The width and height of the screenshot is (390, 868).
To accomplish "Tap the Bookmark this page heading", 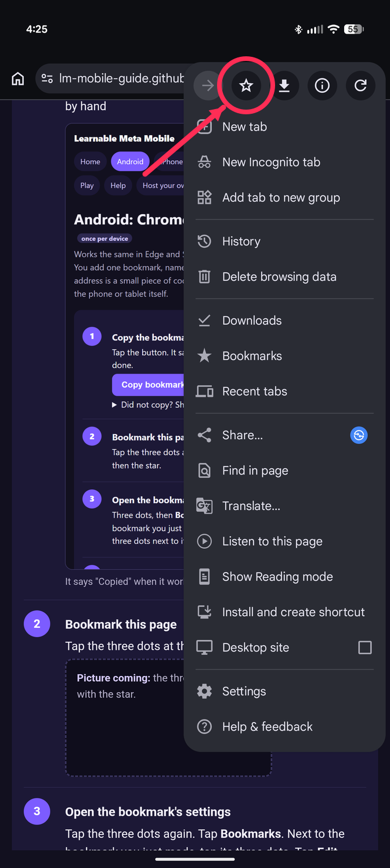I will pyautogui.click(x=121, y=625).
